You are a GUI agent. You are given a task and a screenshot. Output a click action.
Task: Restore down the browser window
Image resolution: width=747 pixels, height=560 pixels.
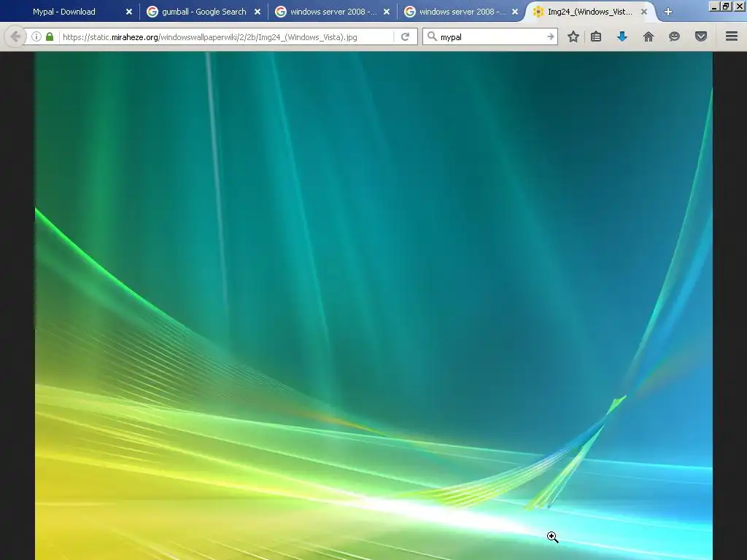click(726, 6)
